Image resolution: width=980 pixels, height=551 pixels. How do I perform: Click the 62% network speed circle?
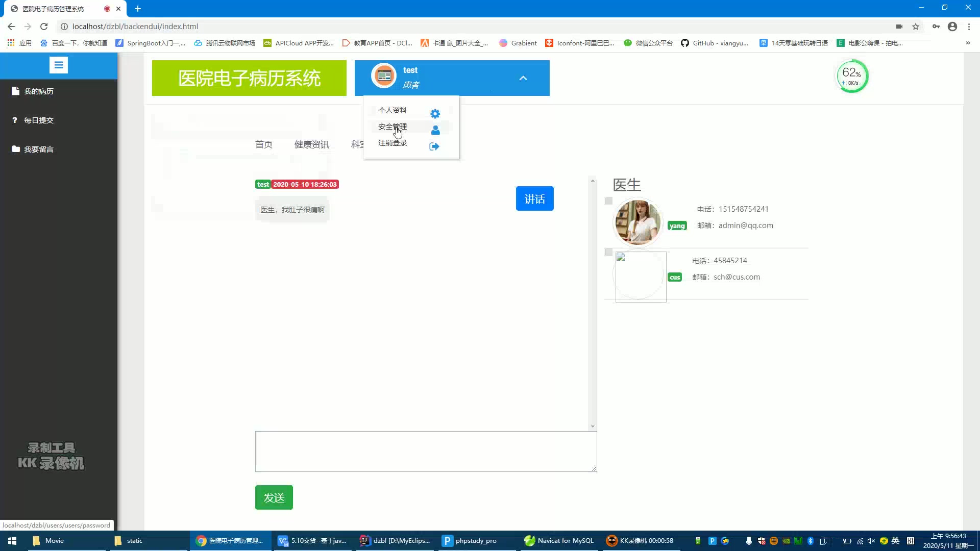(x=851, y=76)
